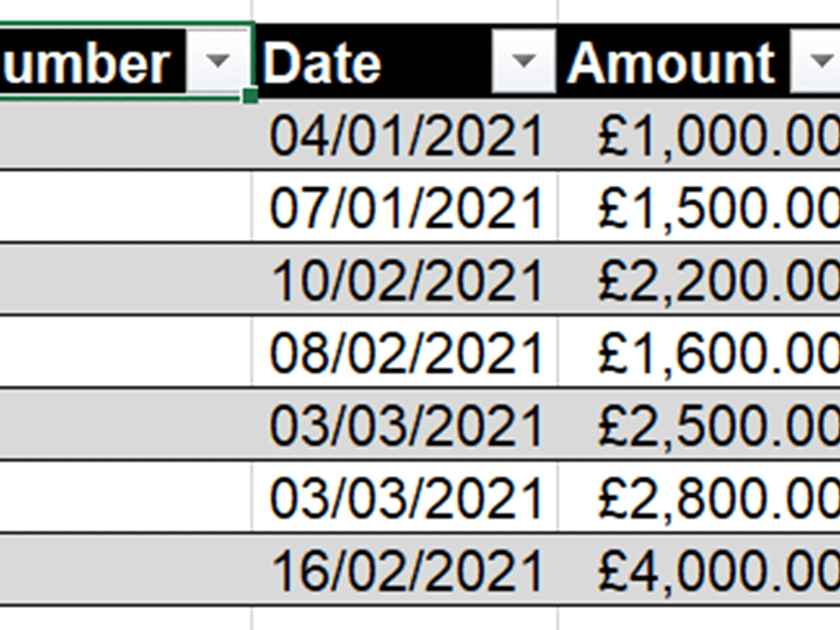This screenshot has height=630, width=840.
Task: Select the Number header cell text
Action: click(87, 63)
